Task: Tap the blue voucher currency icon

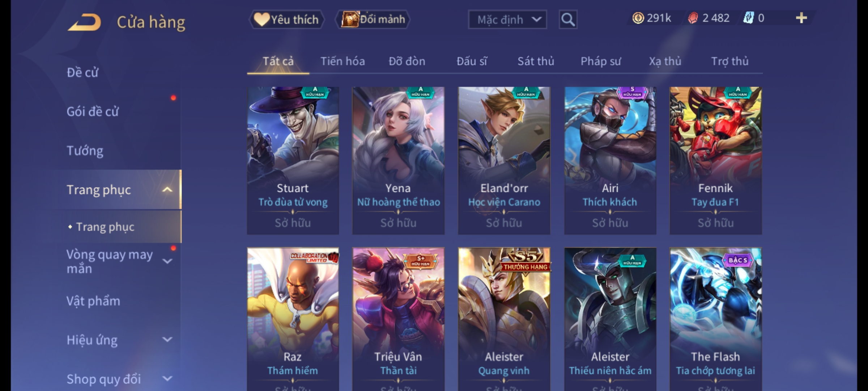Action: (748, 18)
